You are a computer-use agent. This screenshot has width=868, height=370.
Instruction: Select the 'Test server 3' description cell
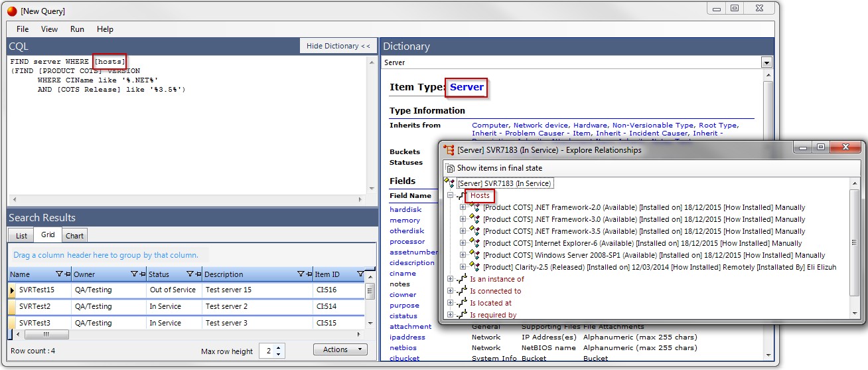pos(257,323)
